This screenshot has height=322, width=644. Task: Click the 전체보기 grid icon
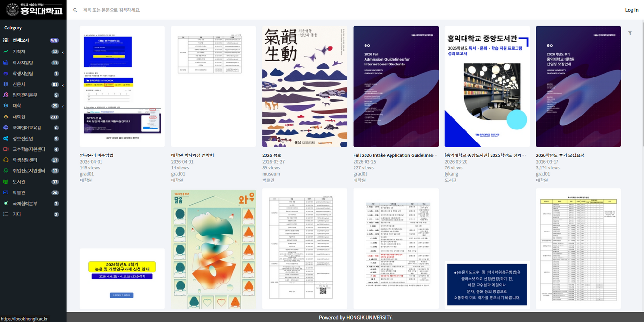pos(6,40)
